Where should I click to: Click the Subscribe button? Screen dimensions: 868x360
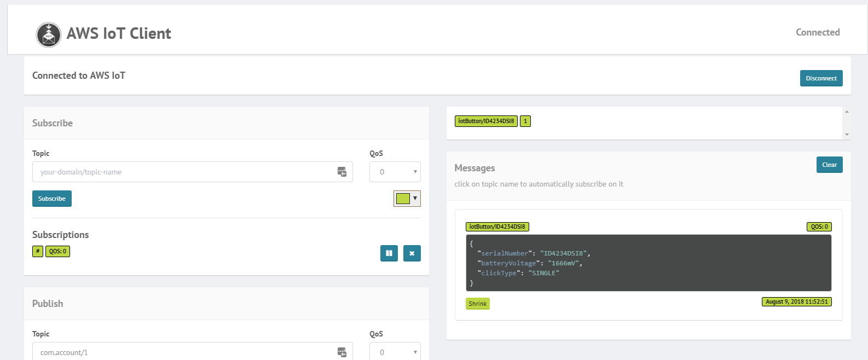(x=52, y=199)
